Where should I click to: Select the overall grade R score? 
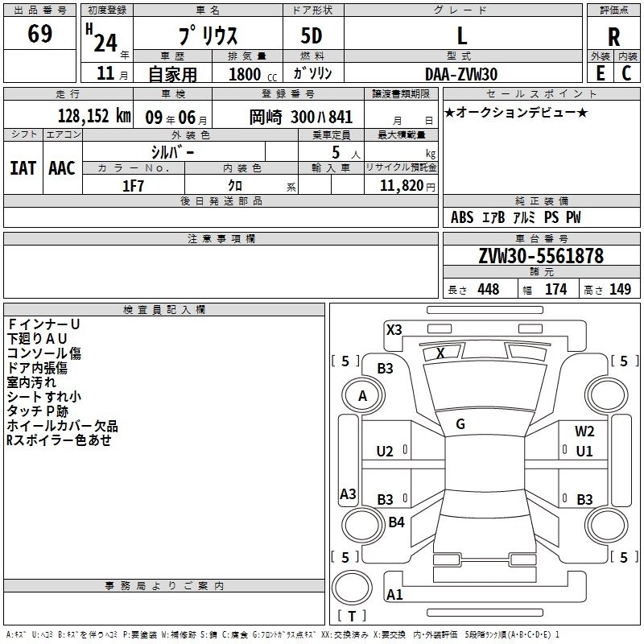[x=614, y=37]
